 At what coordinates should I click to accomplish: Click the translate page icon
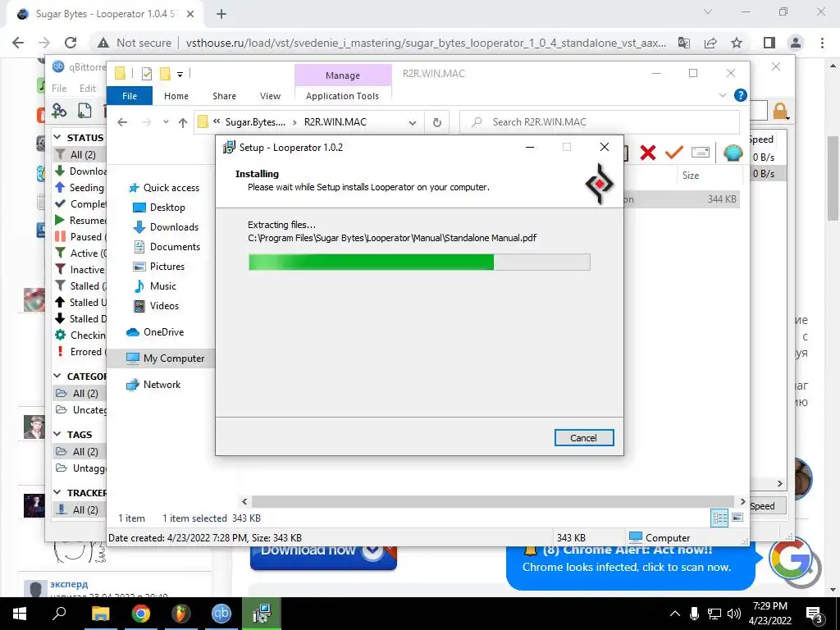pyautogui.click(x=684, y=43)
